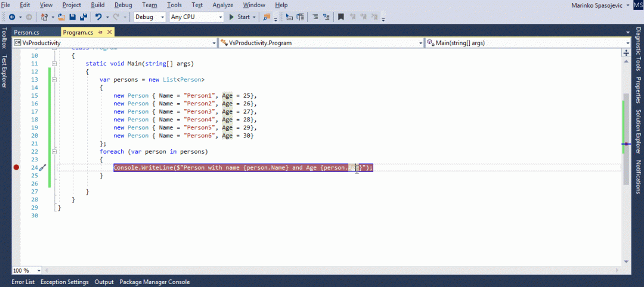Click the Navigate Backward icon
Image resolution: width=644 pixels, height=287 pixels.
[x=13, y=17]
